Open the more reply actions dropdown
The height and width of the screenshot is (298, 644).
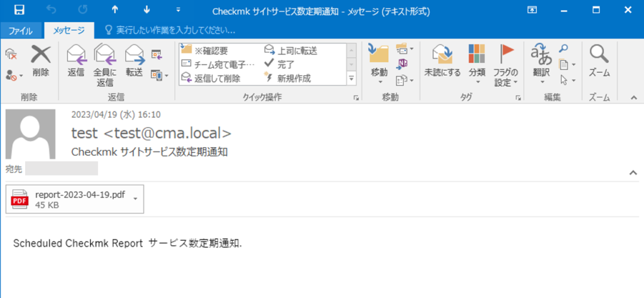point(160,75)
